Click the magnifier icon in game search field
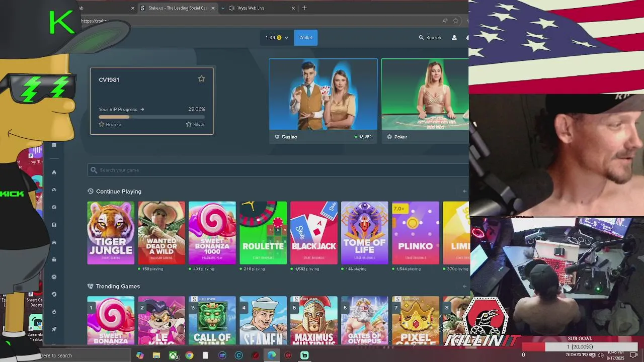This screenshot has height=362, width=644. pos(94,170)
